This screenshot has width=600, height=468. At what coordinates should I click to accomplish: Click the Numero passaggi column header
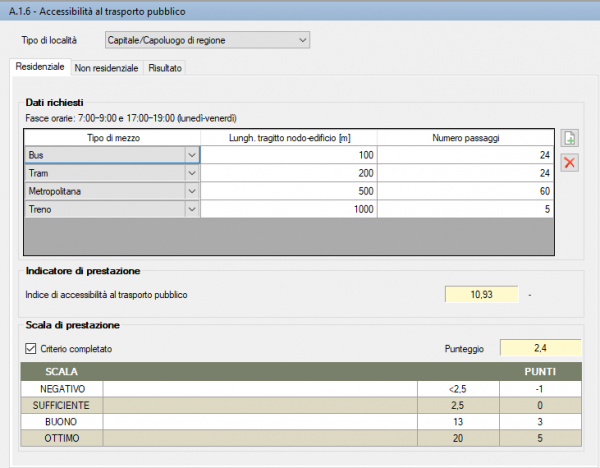click(x=465, y=138)
